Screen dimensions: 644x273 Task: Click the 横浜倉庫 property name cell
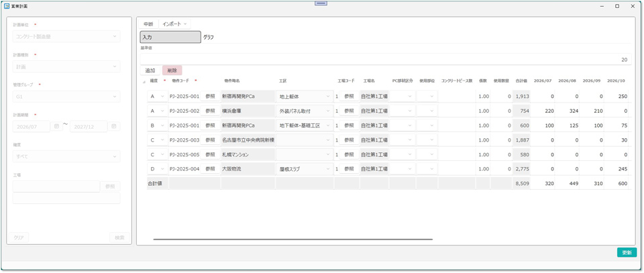click(x=248, y=111)
